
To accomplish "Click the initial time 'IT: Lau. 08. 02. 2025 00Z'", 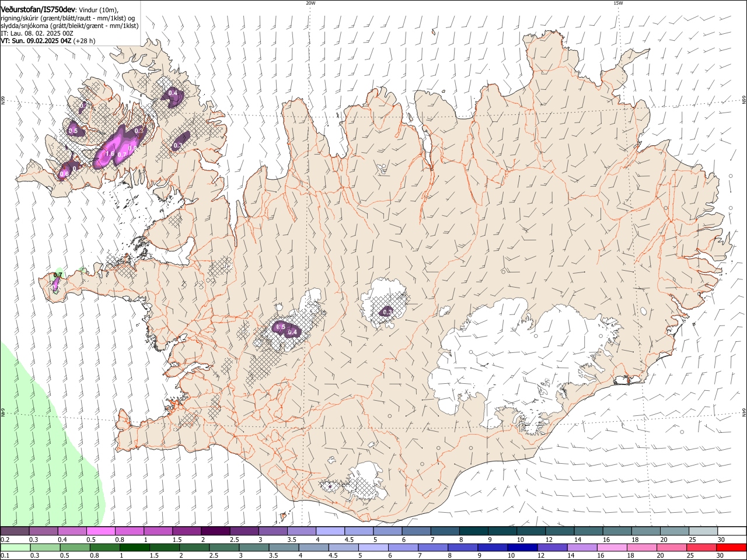I will pos(37,33).
